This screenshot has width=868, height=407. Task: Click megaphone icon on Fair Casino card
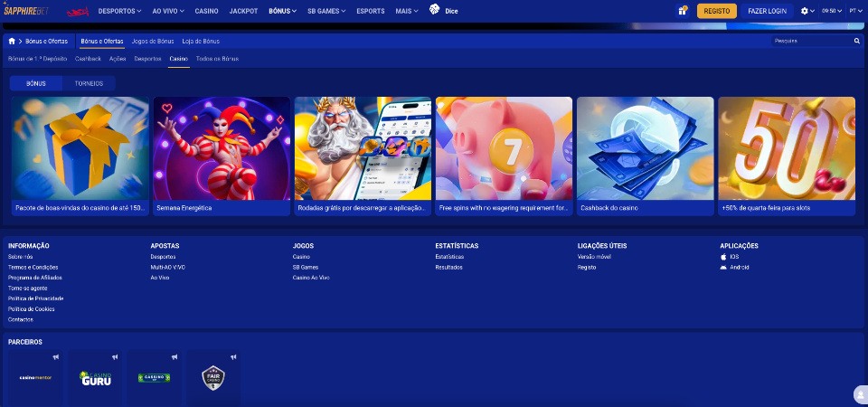pos(233,357)
